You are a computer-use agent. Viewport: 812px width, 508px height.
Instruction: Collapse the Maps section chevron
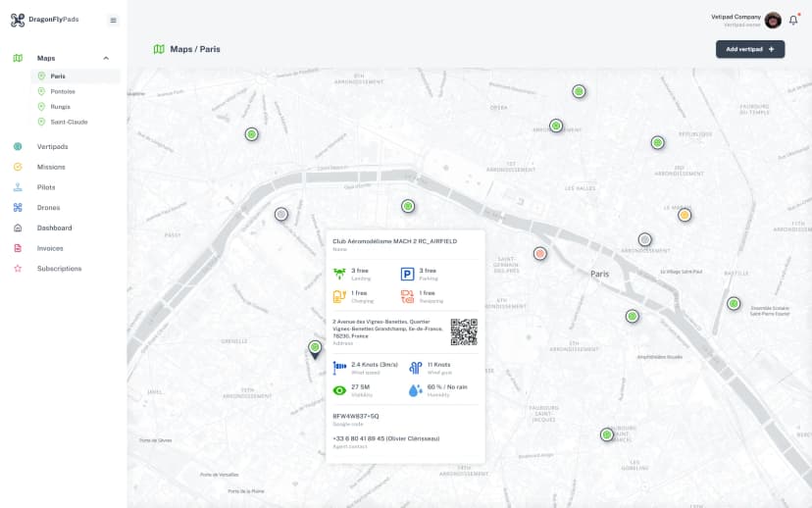106,58
